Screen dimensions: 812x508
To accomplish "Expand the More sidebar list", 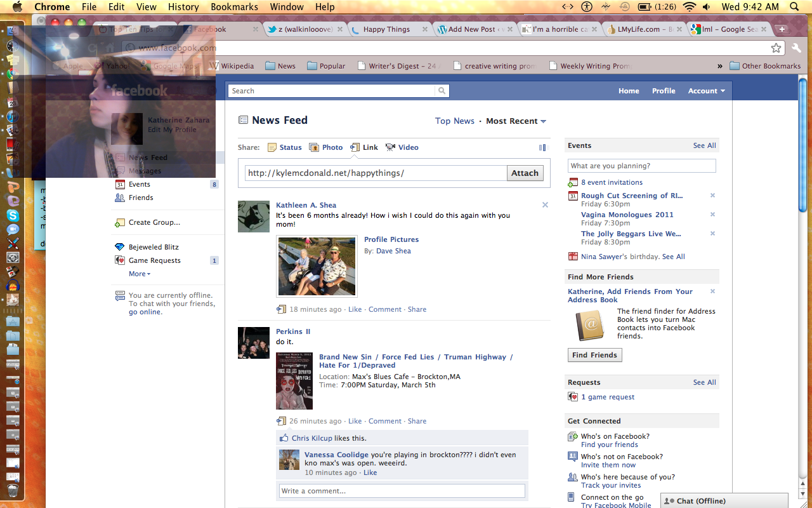I will pyautogui.click(x=140, y=274).
